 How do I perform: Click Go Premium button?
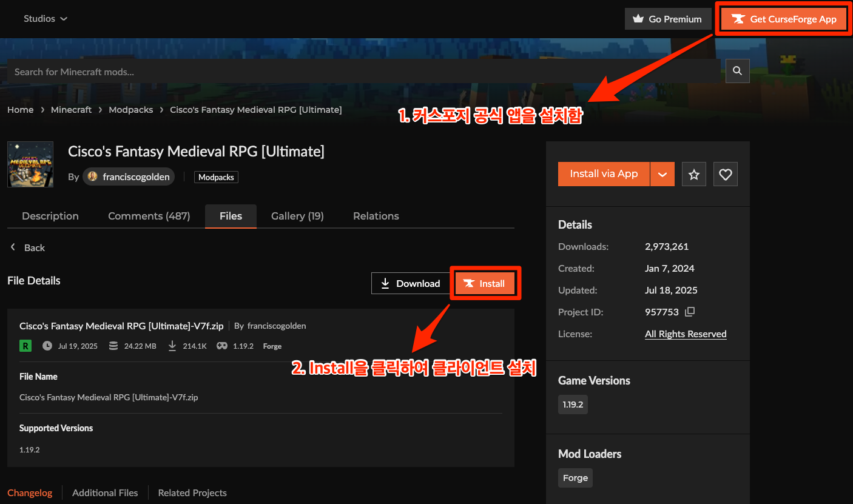coord(667,19)
